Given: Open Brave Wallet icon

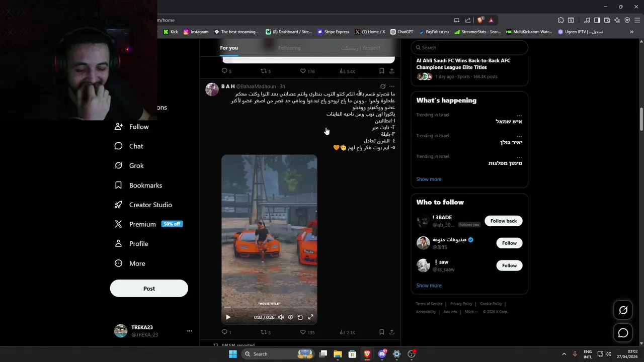Looking at the screenshot, I should coord(607,20).
